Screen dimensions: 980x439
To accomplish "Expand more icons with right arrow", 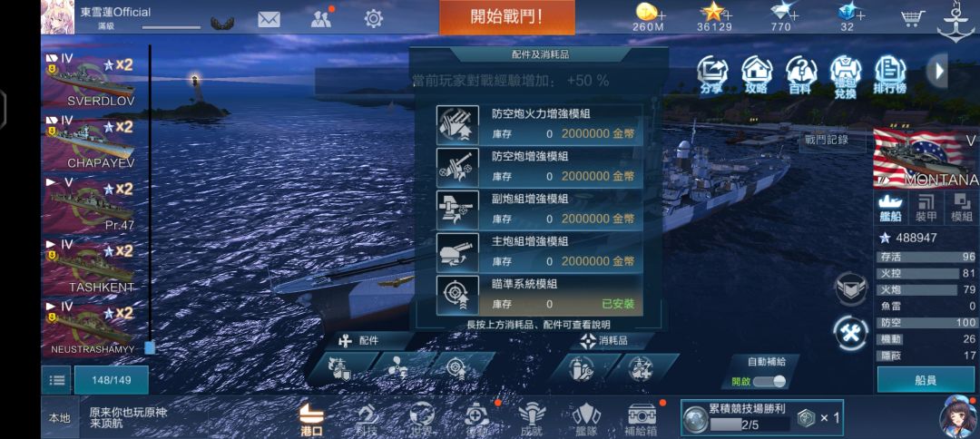I will click(x=939, y=71).
